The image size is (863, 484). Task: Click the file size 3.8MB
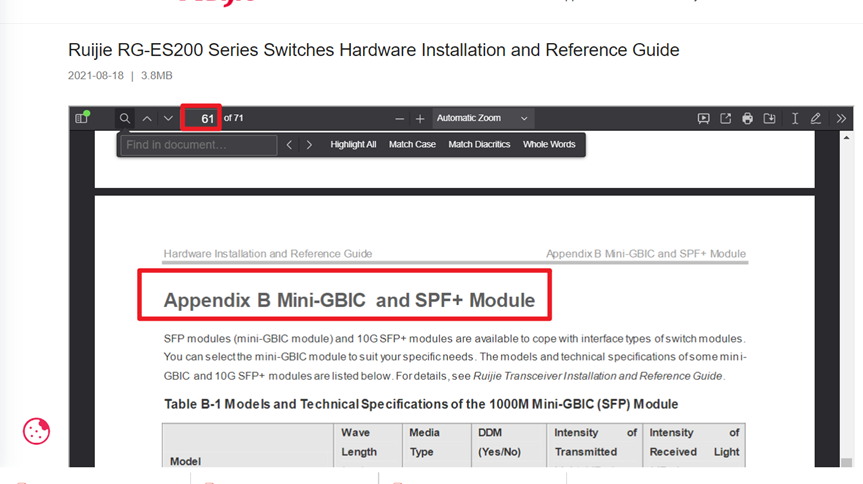(156, 75)
